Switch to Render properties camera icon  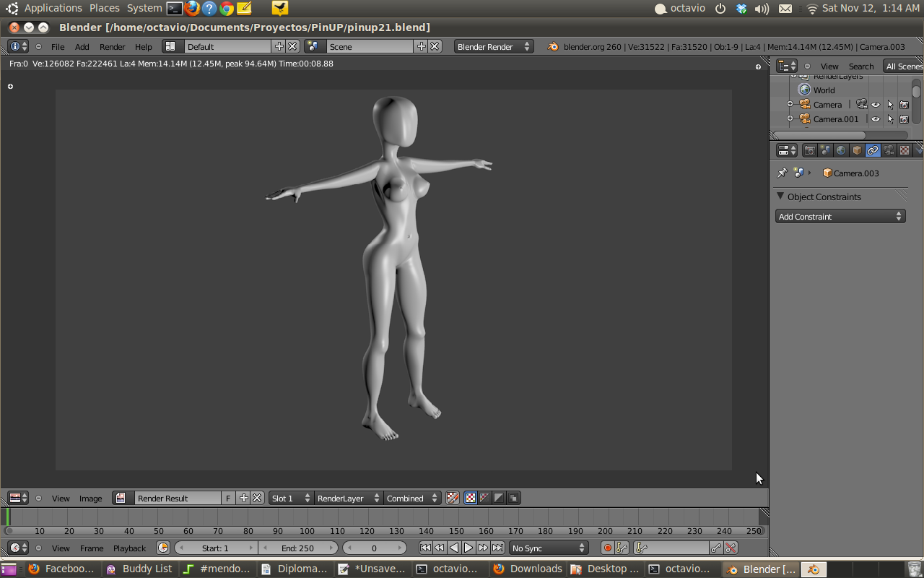[x=809, y=150]
